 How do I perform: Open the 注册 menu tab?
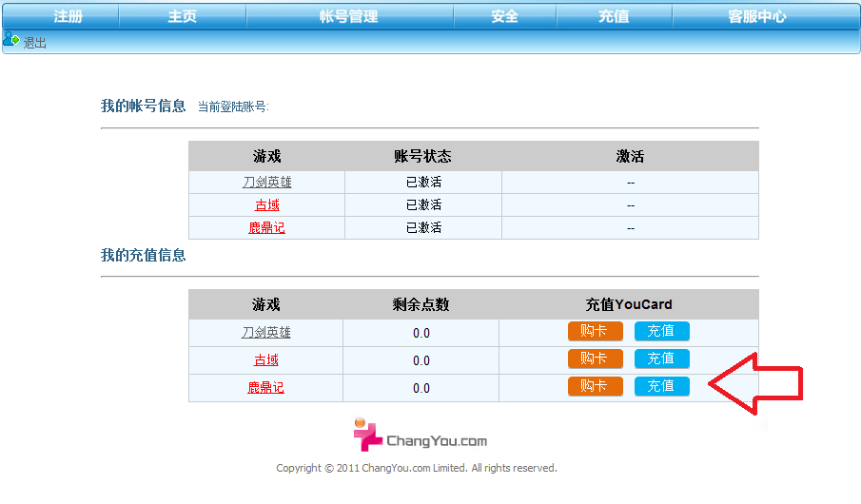[x=68, y=16]
